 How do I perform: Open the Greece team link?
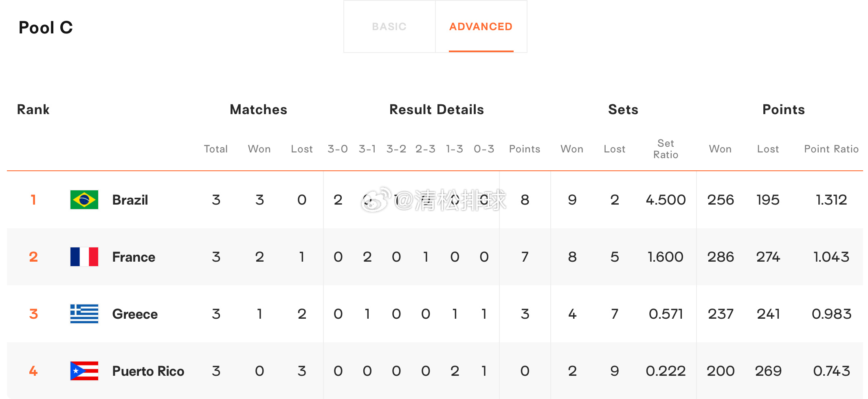pyautogui.click(x=135, y=314)
